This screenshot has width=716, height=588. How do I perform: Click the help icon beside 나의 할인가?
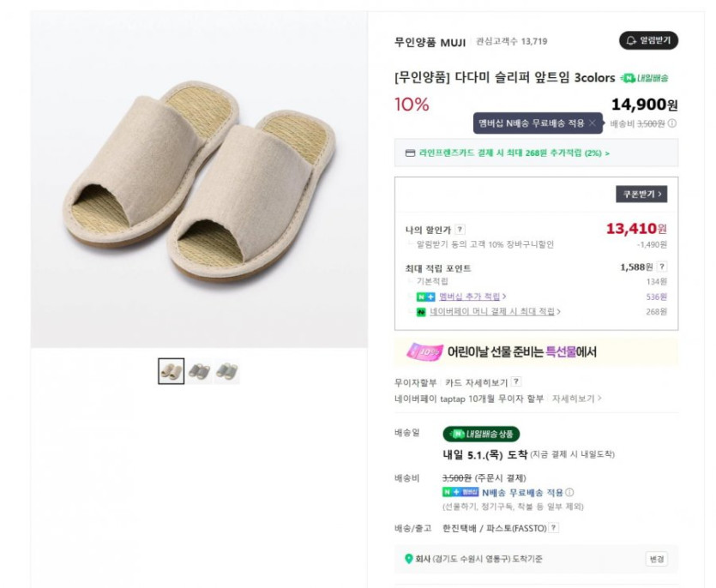tap(460, 230)
